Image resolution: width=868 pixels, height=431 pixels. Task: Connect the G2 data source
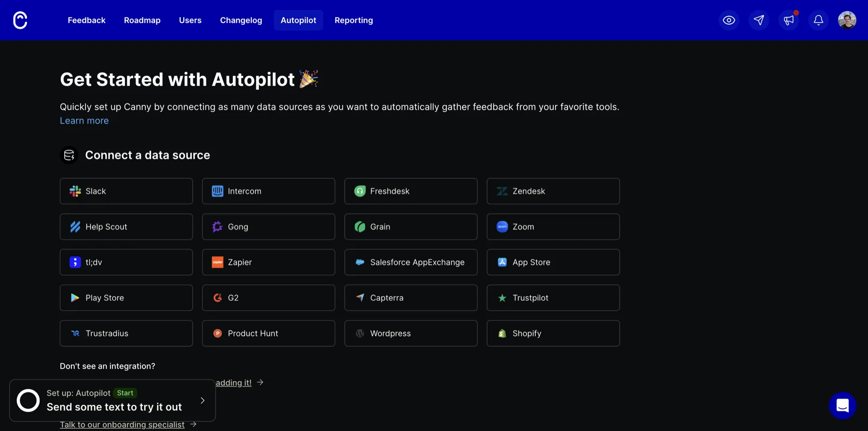pos(269,298)
